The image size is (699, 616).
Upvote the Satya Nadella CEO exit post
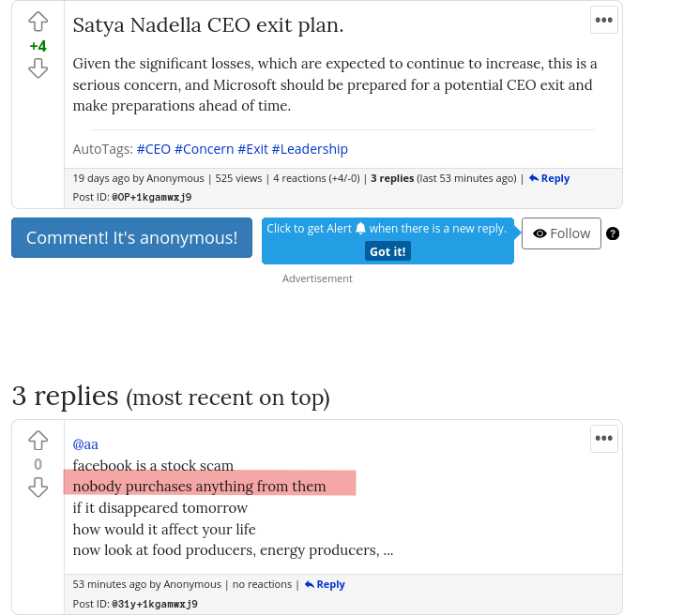pos(38,22)
